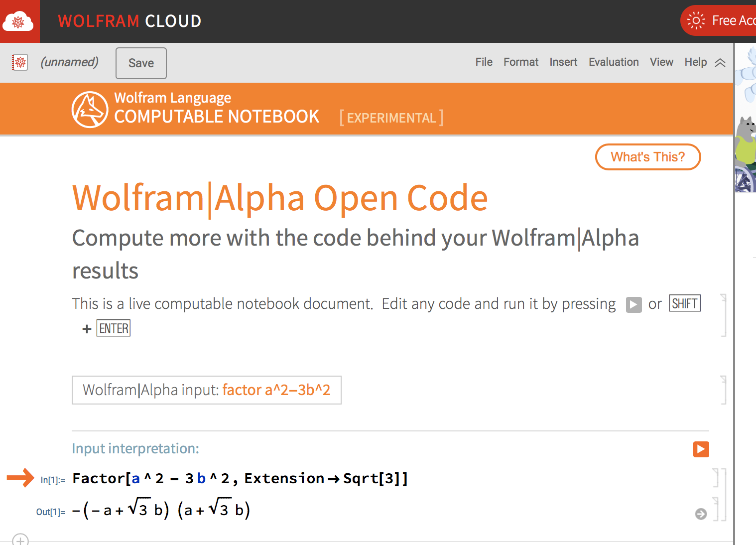Run the Input interpretation cell with play button
This screenshot has width=756, height=545.
(x=701, y=449)
